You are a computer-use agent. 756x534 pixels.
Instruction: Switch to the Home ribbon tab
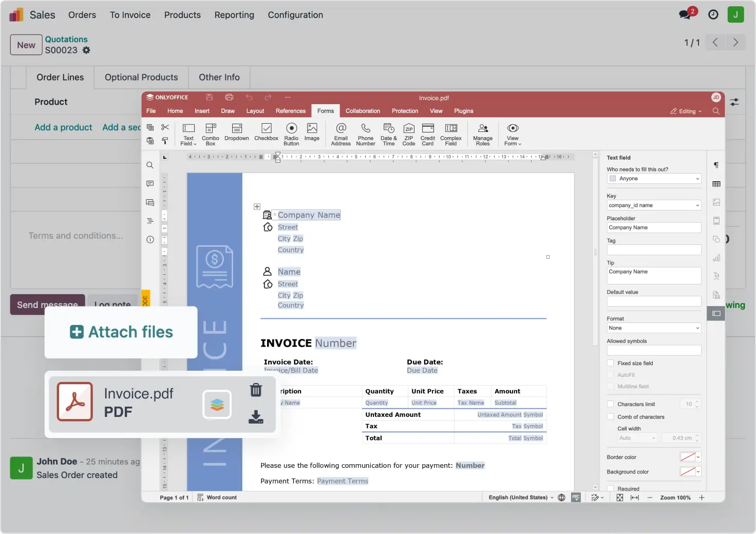pos(175,111)
